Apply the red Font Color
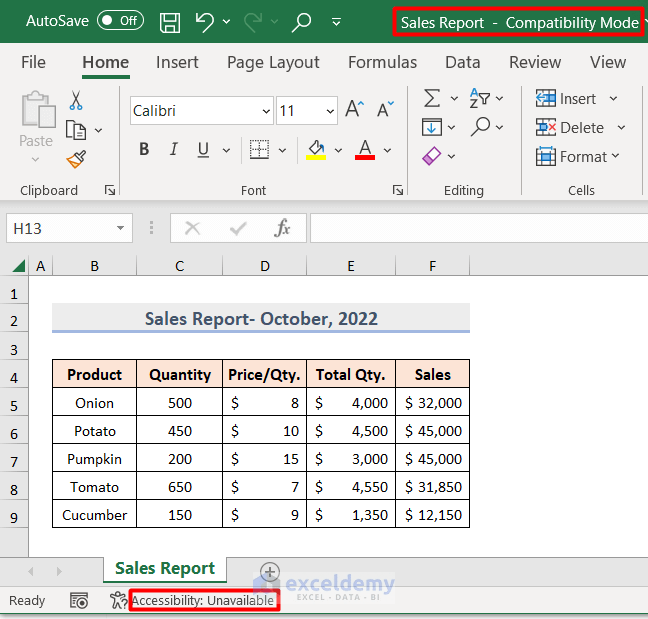 point(365,150)
